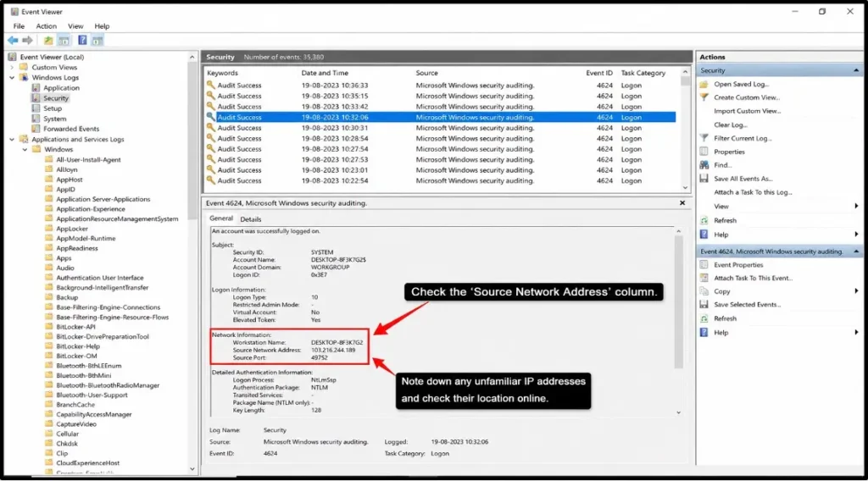This screenshot has width=868, height=481.
Task: Collapse the Security section in Actions pane
Action: click(856, 71)
